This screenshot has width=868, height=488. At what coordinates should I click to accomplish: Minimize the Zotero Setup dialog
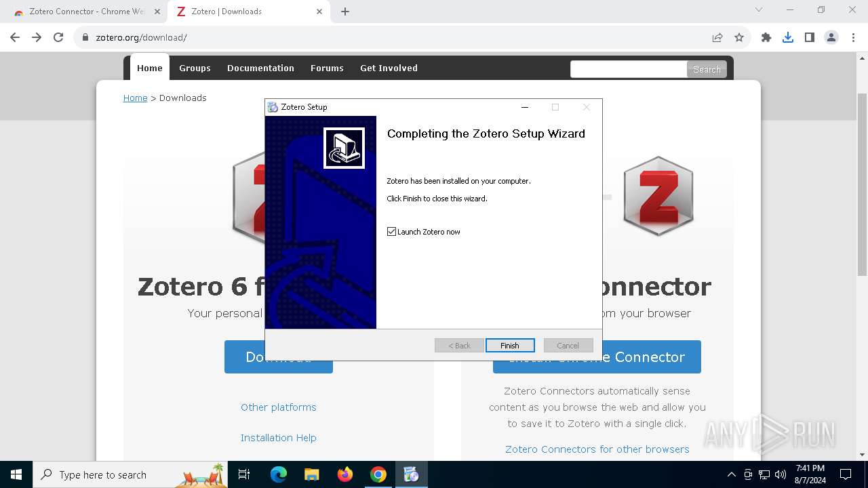(x=524, y=107)
